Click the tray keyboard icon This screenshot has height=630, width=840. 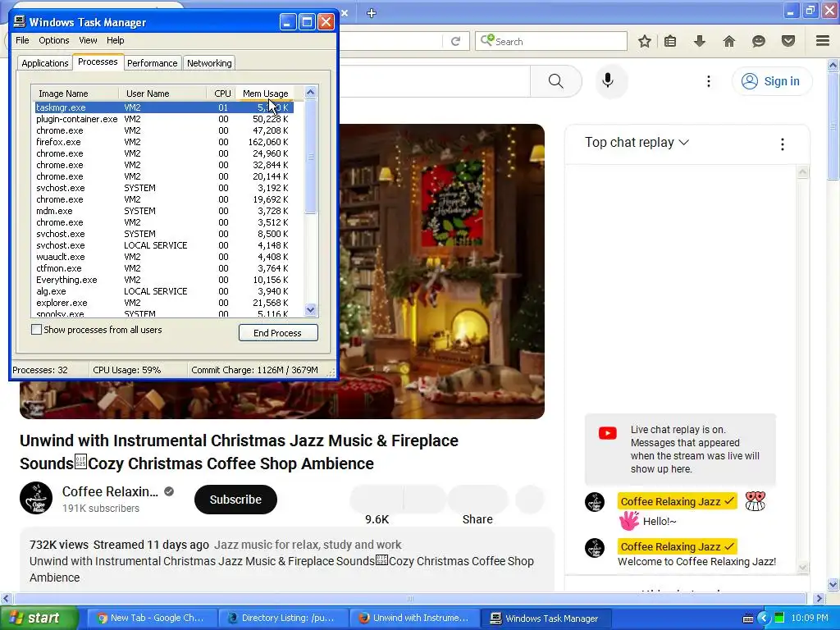click(748, 619)
